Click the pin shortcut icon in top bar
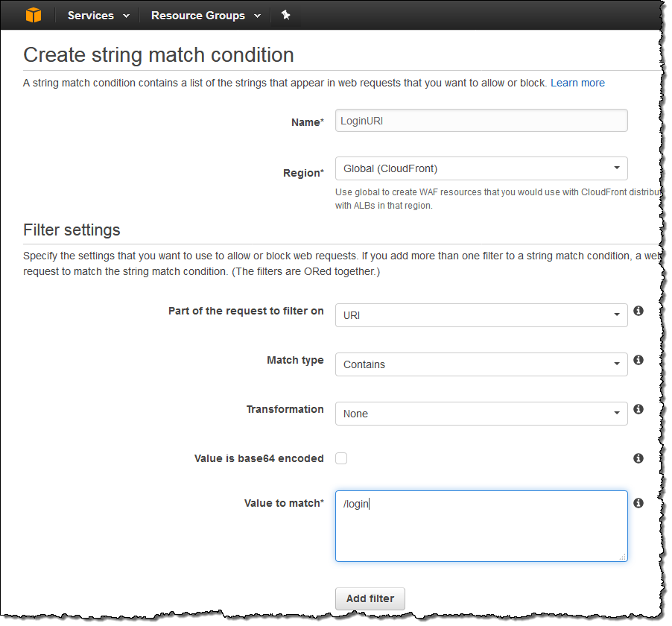The height and width of the screenshot is (626, 672). (285, 15)
